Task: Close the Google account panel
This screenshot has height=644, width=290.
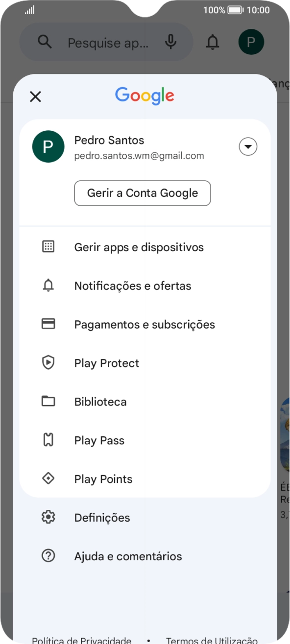Action: pyautogui.click(x=35, y=96)
